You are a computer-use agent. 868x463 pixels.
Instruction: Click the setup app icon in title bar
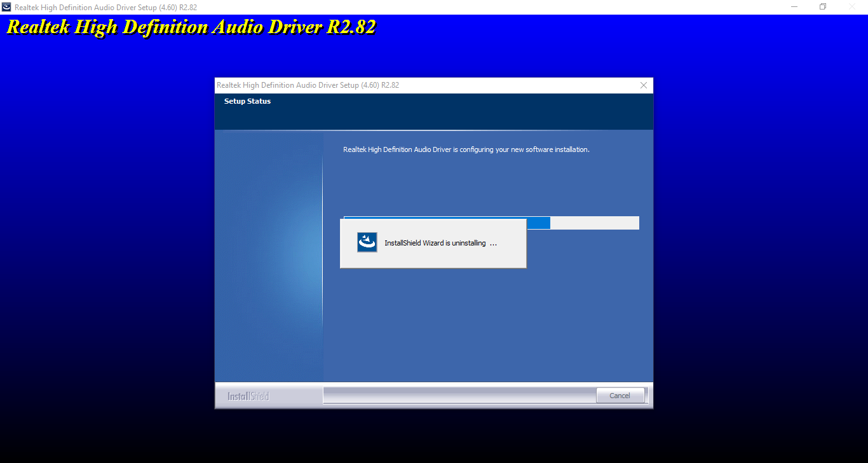pyautogui.click(x=6, y=7)
